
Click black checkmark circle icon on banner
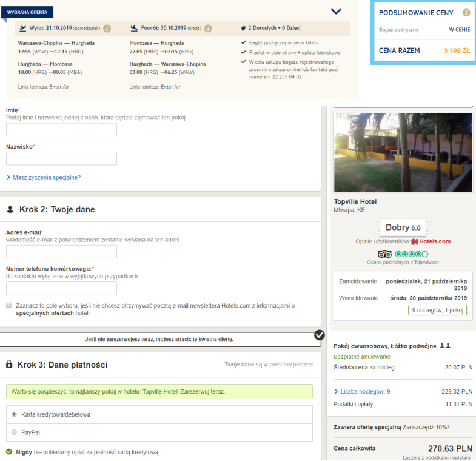point(319,335)
